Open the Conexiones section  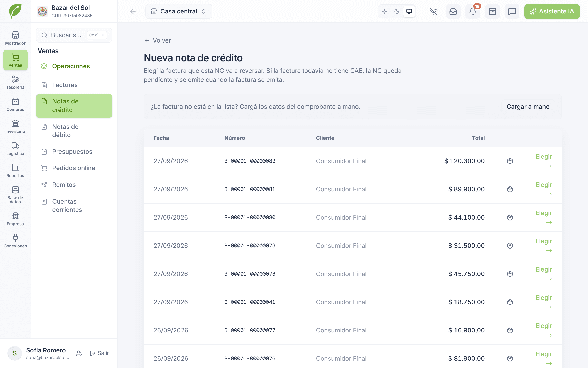[15, 241]
